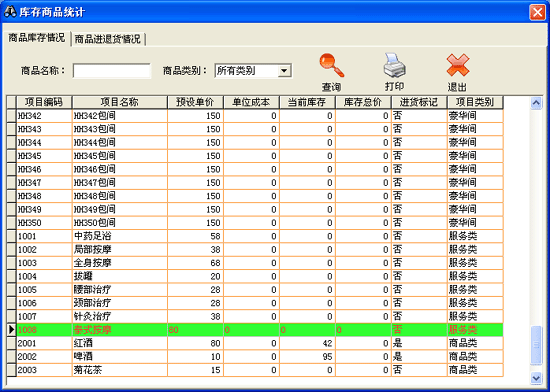Click the HH349包间 name cell
The width and height of the screenshot is (550, 392).
point(120,209)
